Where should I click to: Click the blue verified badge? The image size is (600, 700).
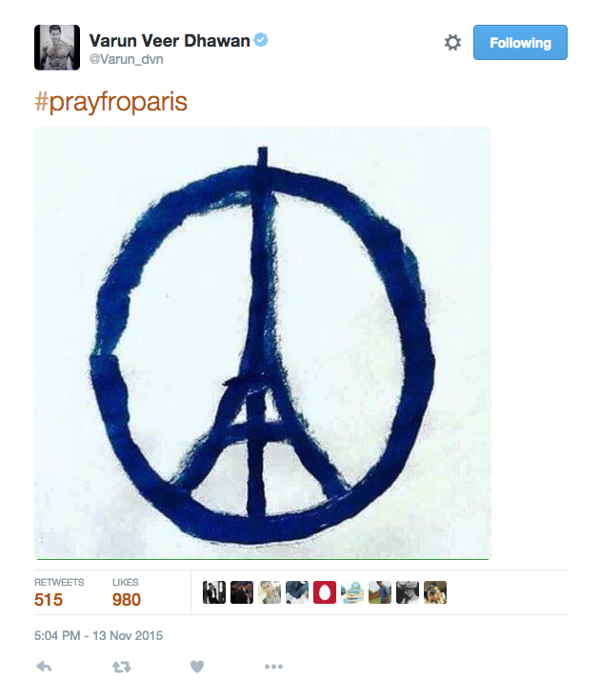click(x=261, y=40)
